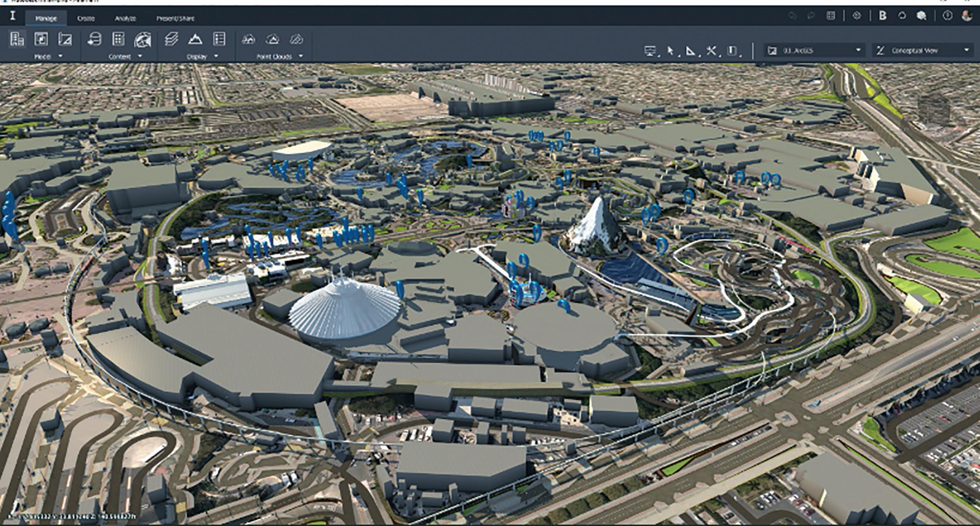The image size is (980, 526).
Task: Open the stacked layers icon in Display group
Action: (171, 39)
